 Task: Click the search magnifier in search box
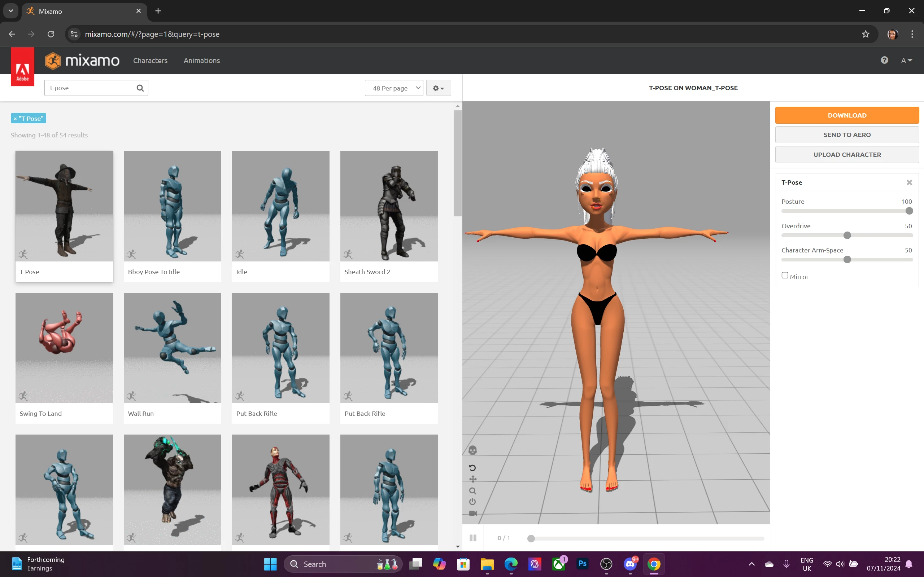tap(140, 88)
